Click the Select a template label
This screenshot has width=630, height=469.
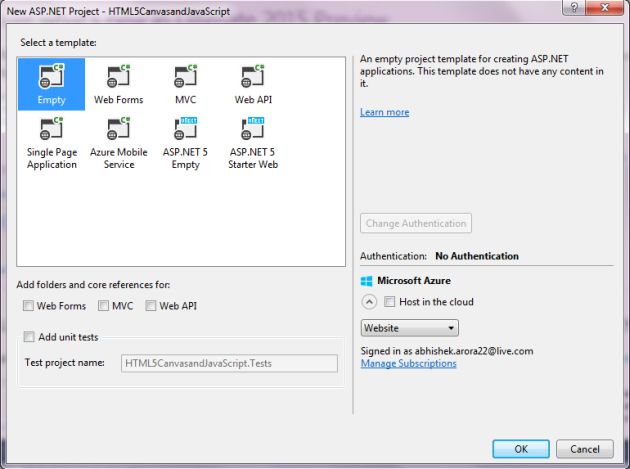tap(58, 43)
